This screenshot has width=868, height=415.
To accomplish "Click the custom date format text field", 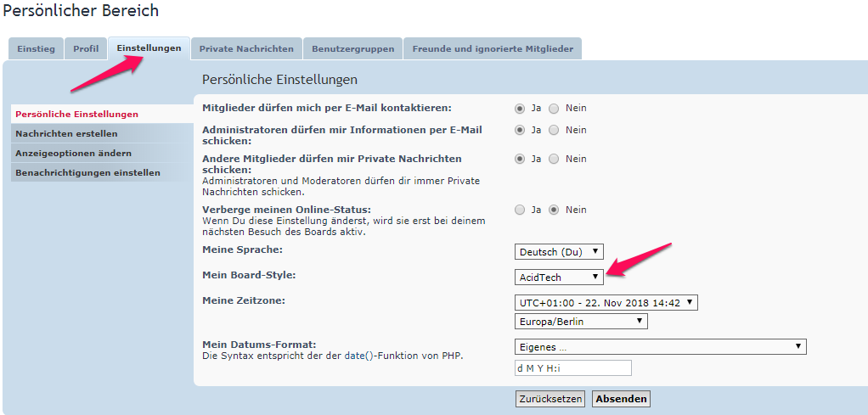I will pos(573,368).
